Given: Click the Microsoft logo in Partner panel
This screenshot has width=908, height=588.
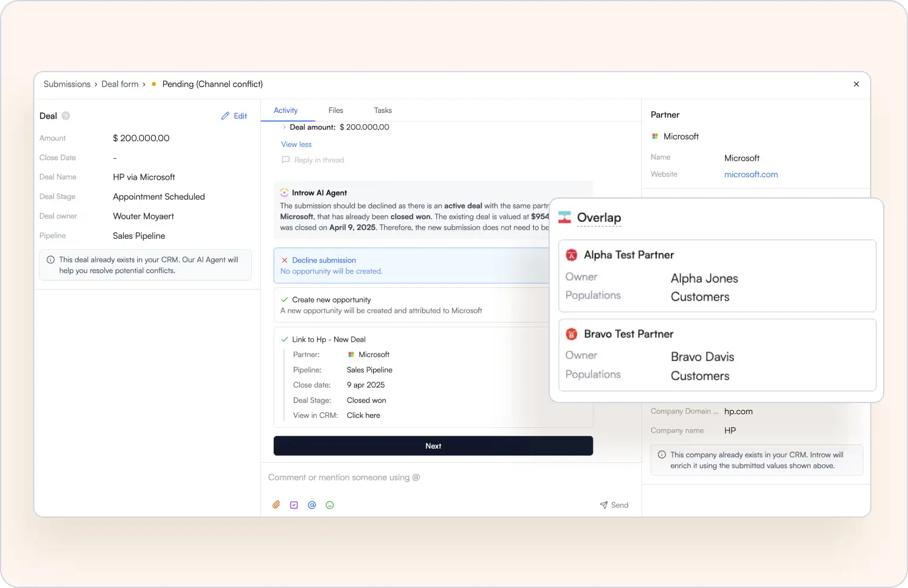Looking at the screenshot, I should [x=655, y=137].
